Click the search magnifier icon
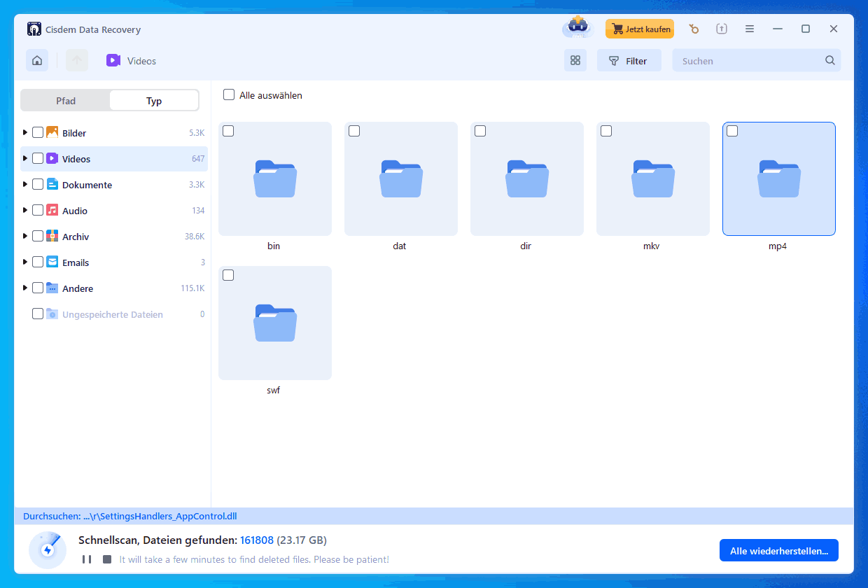Image resolution: width=868 pixels, height=588 pixels. coord(830,60)
